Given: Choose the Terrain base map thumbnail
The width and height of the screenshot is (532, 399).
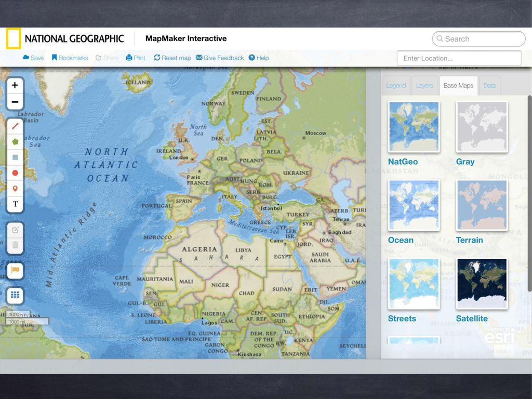Looking at the screenshot, I should point(482,205).
